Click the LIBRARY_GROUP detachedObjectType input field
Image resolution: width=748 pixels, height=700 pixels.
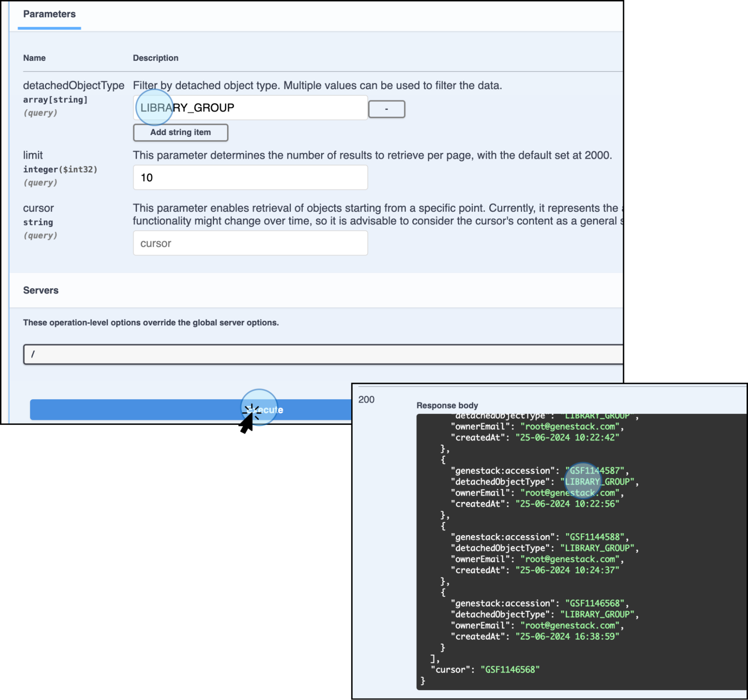tap(250, 108)
